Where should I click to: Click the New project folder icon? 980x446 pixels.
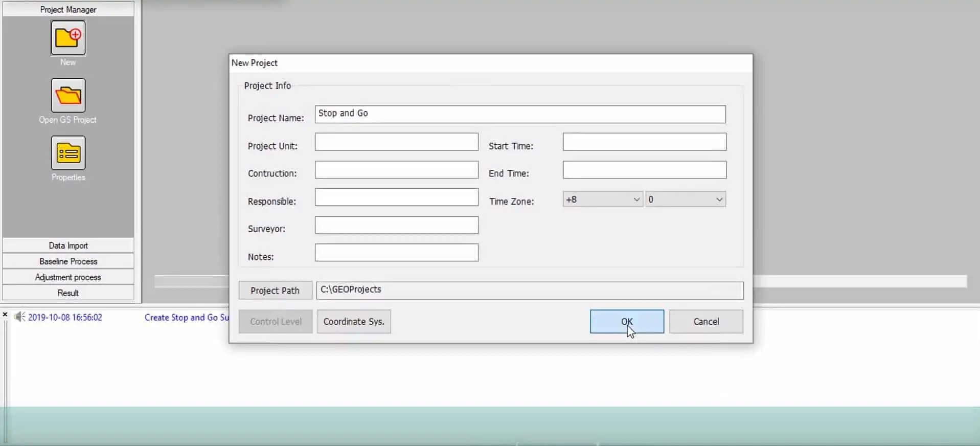68,38
